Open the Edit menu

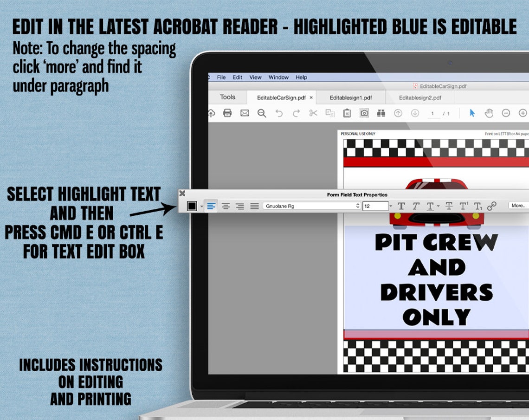[x=238, y=78]
